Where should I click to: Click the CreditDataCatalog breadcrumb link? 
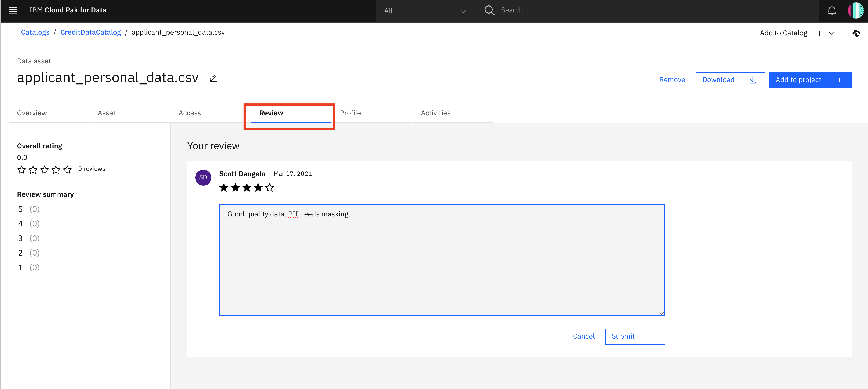(91, 32)
